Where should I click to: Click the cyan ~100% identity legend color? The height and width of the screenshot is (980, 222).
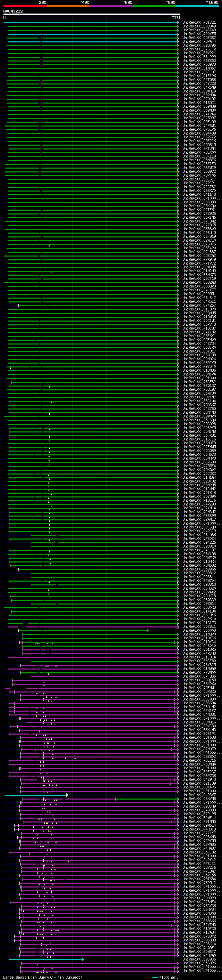click(x=197, y=6)
